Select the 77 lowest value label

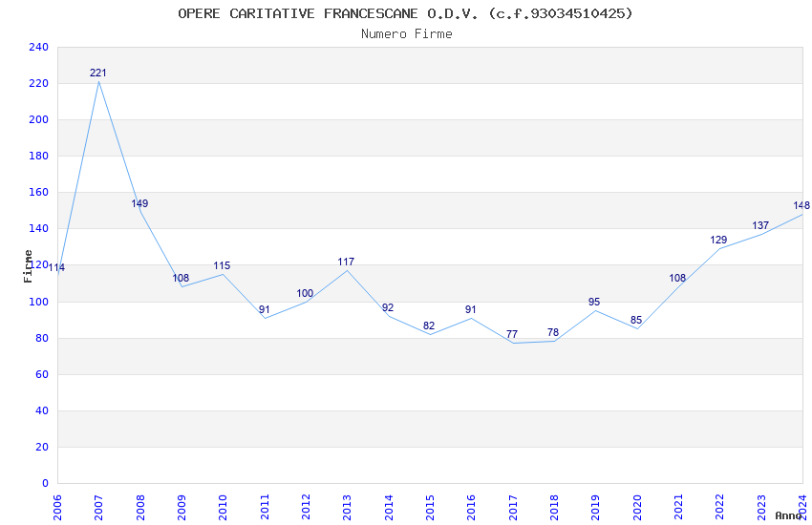[512, 335]
